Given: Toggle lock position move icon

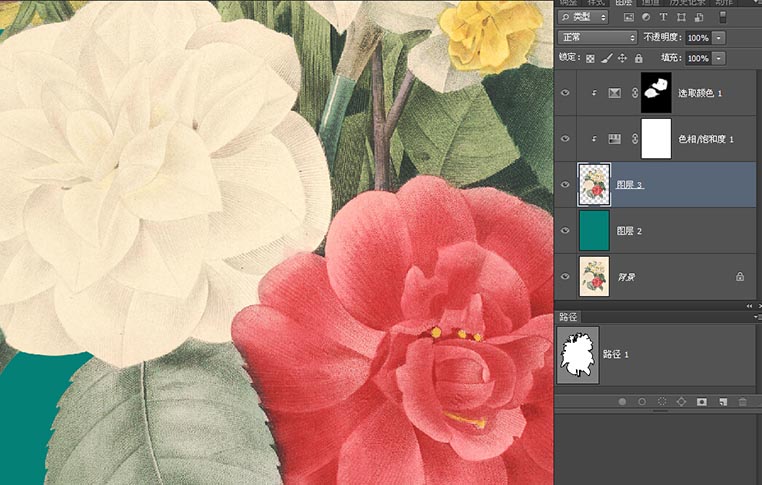Looking at the screenshot, I should (x=622, y=58).
